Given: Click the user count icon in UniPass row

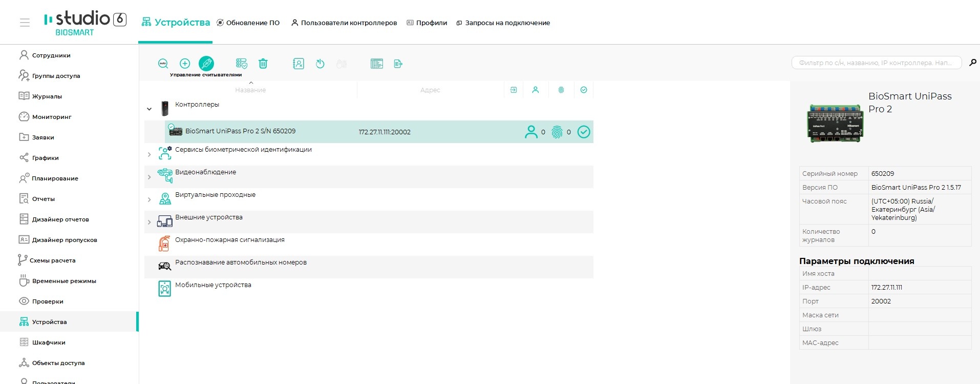Looking at the screenshot, I should tap(531, 132).
